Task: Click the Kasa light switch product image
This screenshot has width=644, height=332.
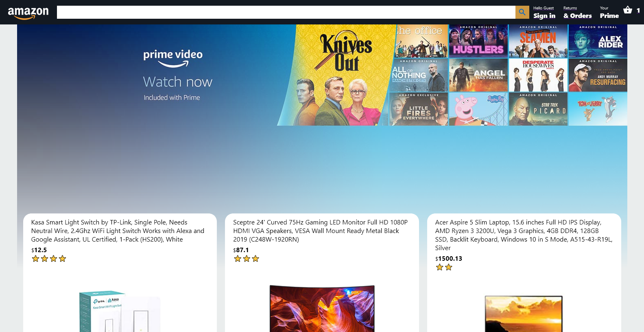Action: coord(120,311)
